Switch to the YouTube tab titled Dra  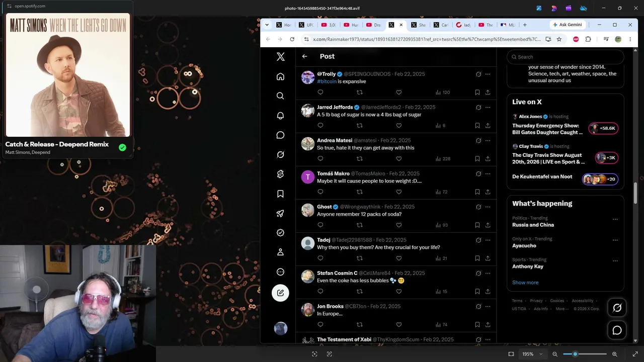tap(373, 25)
